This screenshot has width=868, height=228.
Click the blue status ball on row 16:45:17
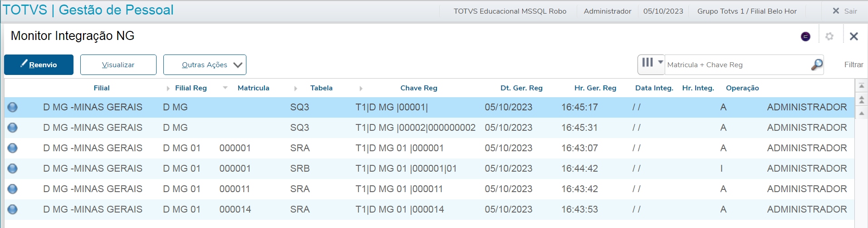(x=13, y=107)
